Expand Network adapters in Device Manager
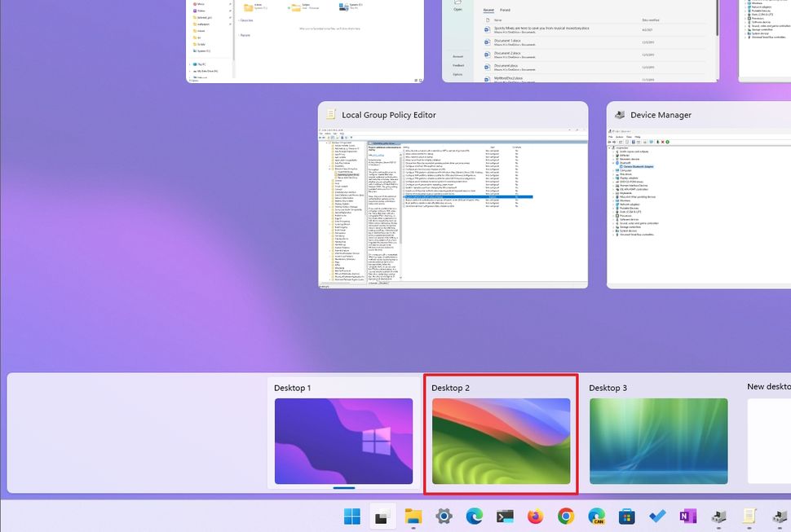 coord(613,204)
